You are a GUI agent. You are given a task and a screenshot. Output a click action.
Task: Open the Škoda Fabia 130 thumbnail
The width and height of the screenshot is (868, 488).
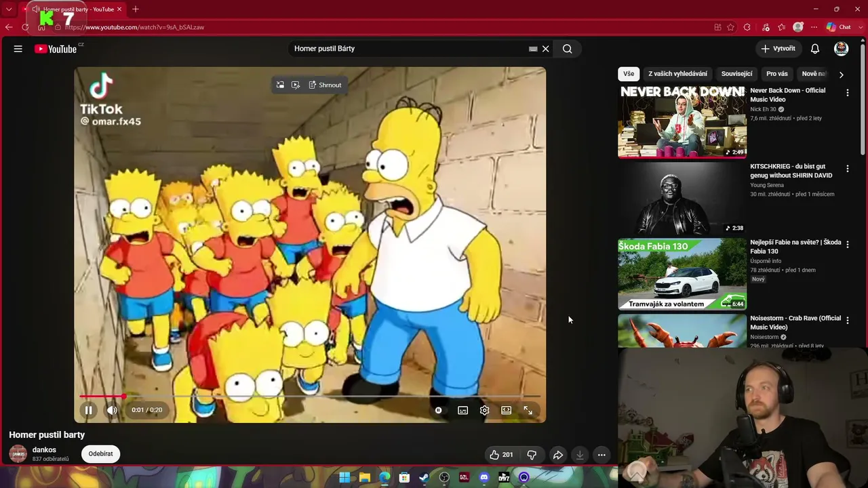pyautogui.click(x=682, y=274)
